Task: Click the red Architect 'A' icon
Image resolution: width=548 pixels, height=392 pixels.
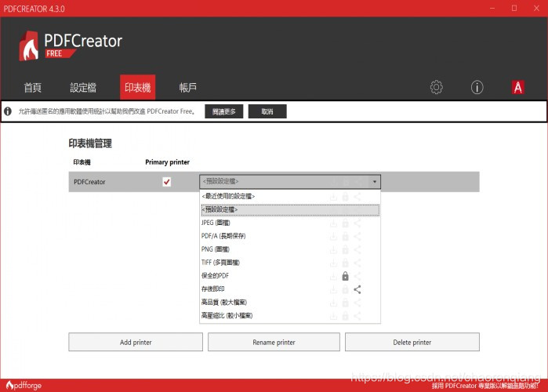Action: click(518, 87)
